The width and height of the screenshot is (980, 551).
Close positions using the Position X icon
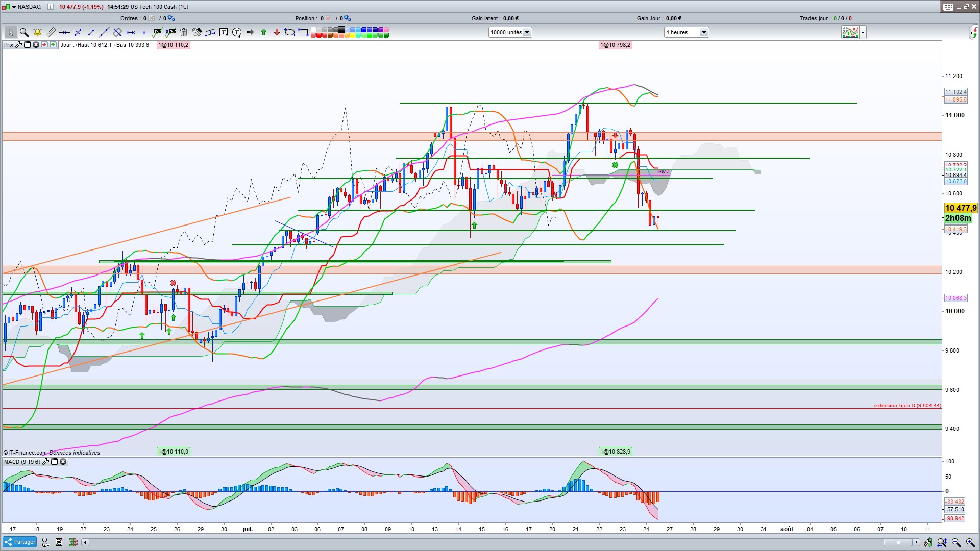coord(328,18)
